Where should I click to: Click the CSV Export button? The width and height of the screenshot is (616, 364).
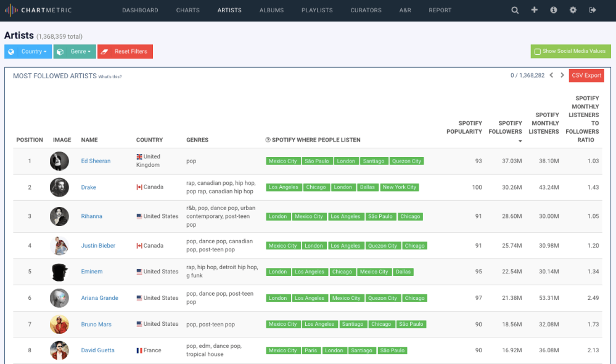(586, 76)
